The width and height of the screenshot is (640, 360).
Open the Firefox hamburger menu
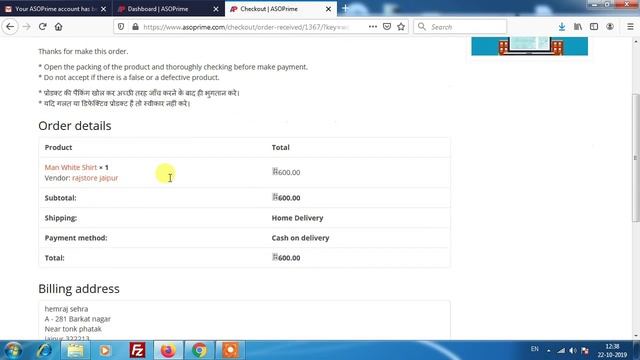(630, 27)
